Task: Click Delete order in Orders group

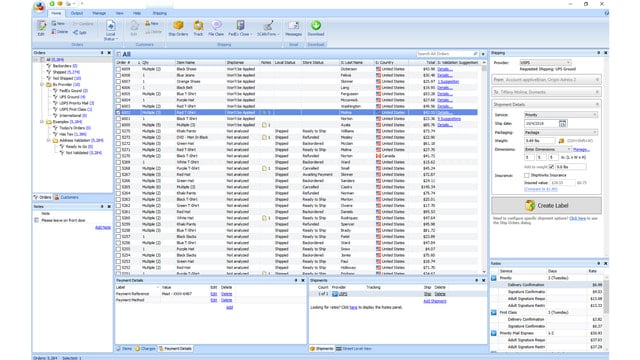Action: (60, 32)
